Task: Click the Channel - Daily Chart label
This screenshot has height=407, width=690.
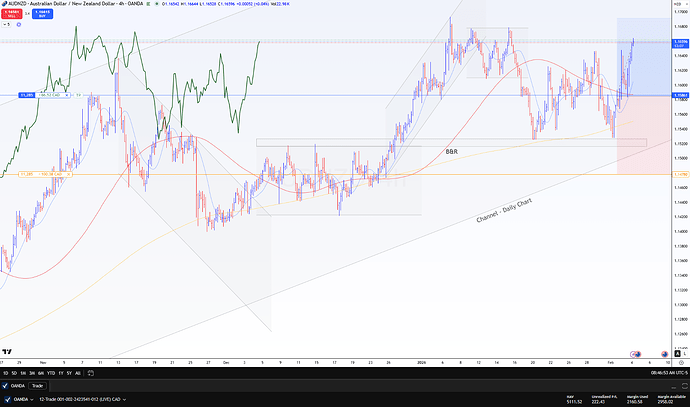Action: pos(504,210)
